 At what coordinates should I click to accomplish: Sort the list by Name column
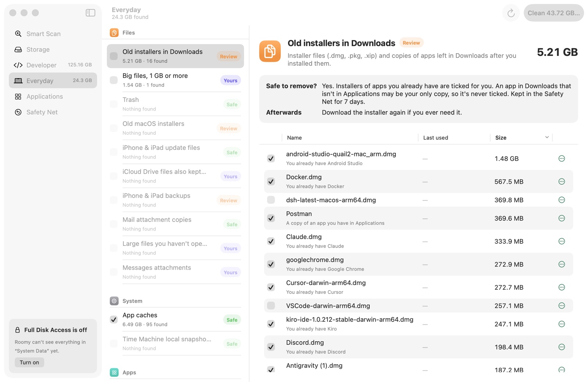tap(294, 138)
